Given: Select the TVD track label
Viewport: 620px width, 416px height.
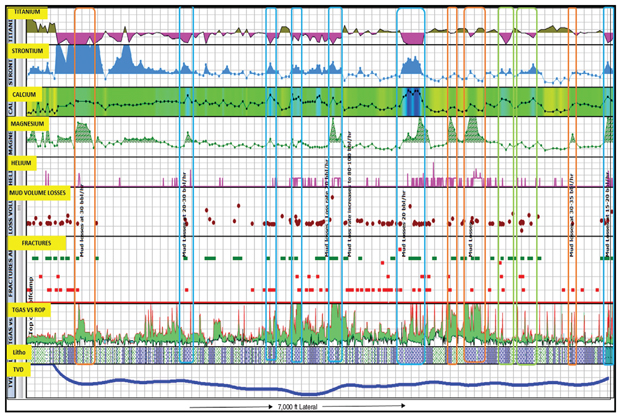Looking at the screenshot, I should click(x=16, y=369).
